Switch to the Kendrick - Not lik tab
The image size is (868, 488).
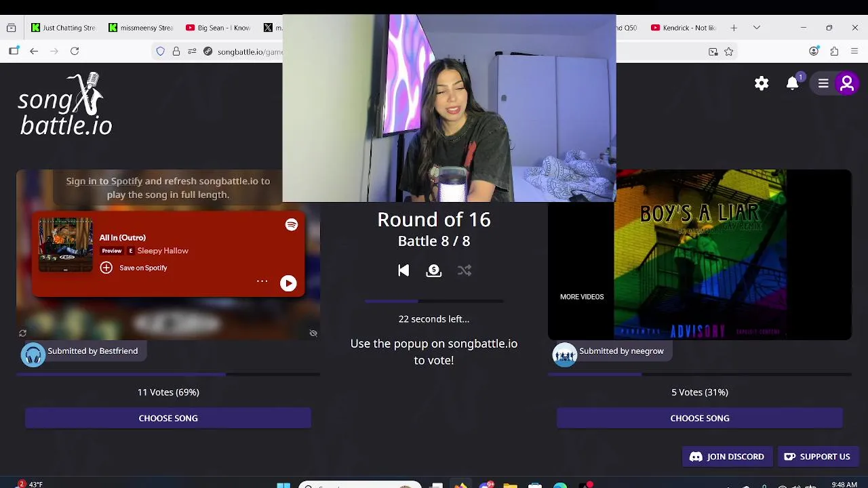click(683, 28)
